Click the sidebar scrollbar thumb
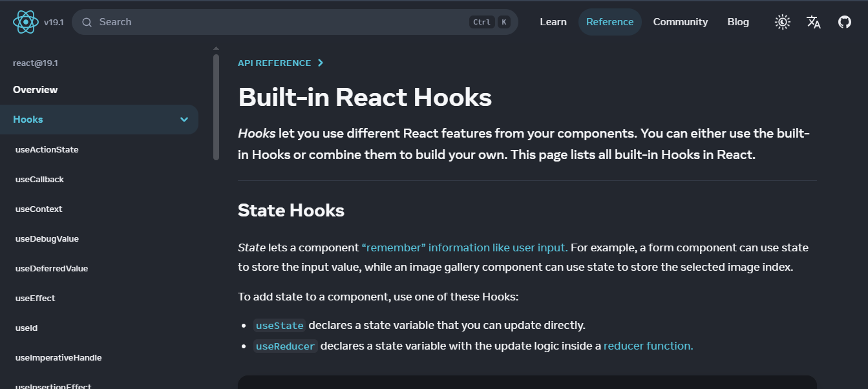This screenshot has width=868, height=389. coord(217,107)
